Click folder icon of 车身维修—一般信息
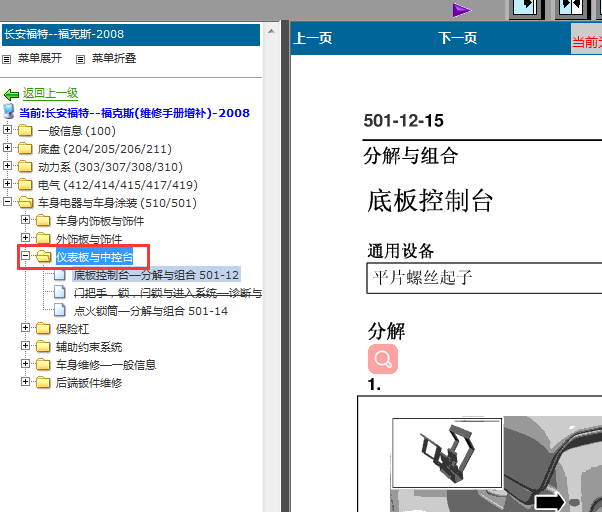Image resolution: width=602 pixels, height=512 pixels. [43, 365]
